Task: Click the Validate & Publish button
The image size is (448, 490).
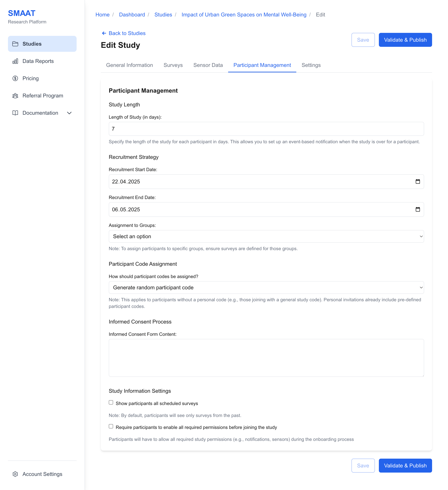Action: pyautogui.click(x=405, y=40)
